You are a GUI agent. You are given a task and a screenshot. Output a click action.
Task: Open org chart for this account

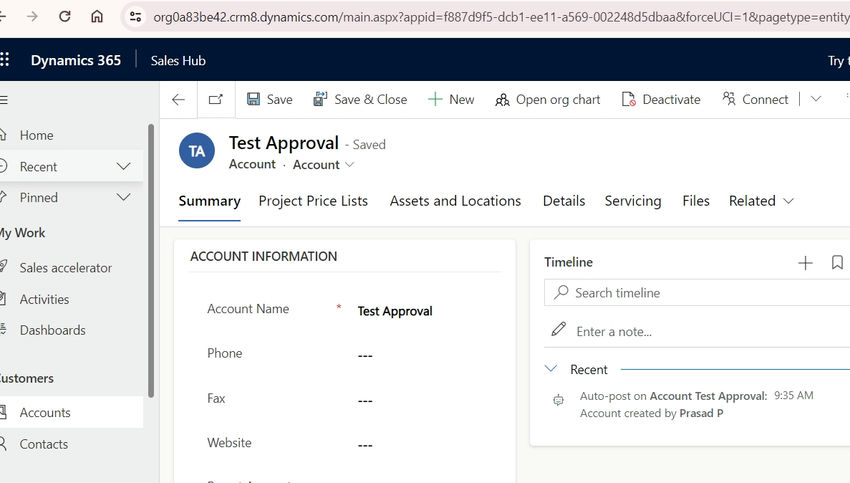point(548,100)
